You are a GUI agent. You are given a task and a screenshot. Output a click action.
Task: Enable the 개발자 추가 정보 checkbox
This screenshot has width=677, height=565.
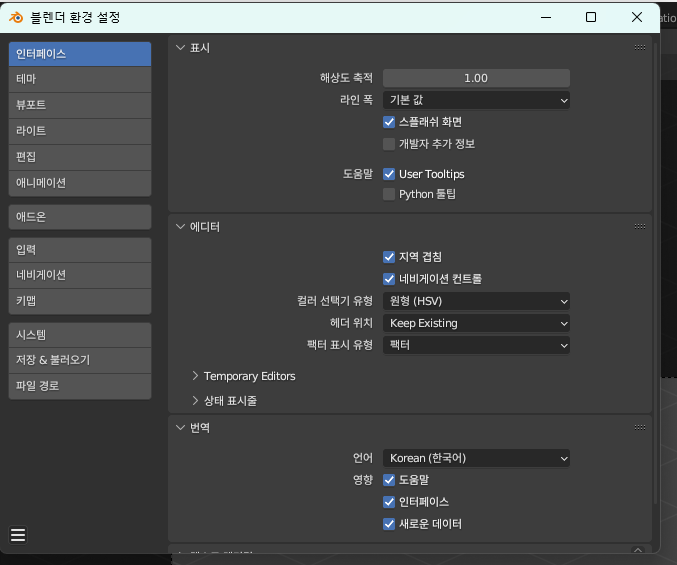389,144
